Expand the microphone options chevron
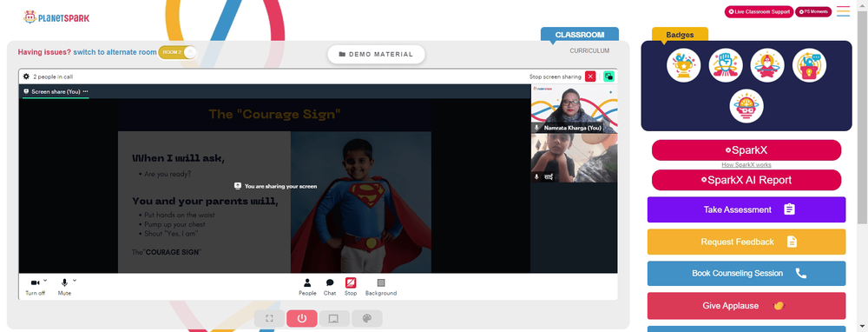The width and height of the screenshot is (868, 332). tap(74, 280)
